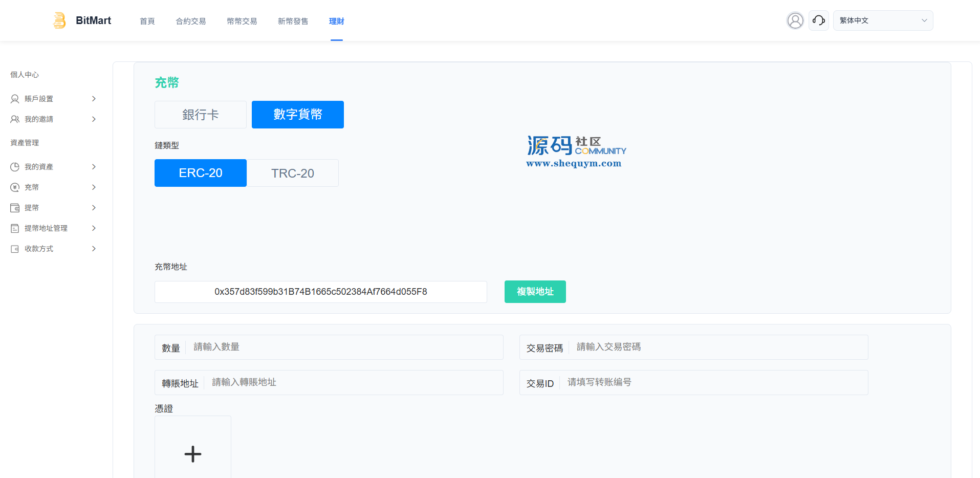Open the 新幣發售 nav tab

pos(293,21)
